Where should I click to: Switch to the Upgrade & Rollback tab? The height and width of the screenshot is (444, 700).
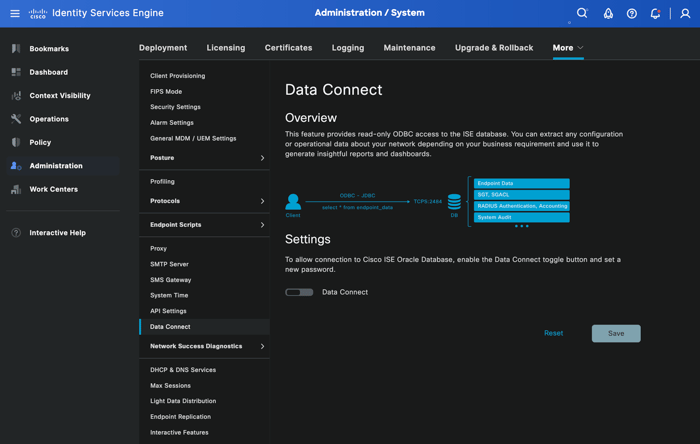[x=494, y=48]
